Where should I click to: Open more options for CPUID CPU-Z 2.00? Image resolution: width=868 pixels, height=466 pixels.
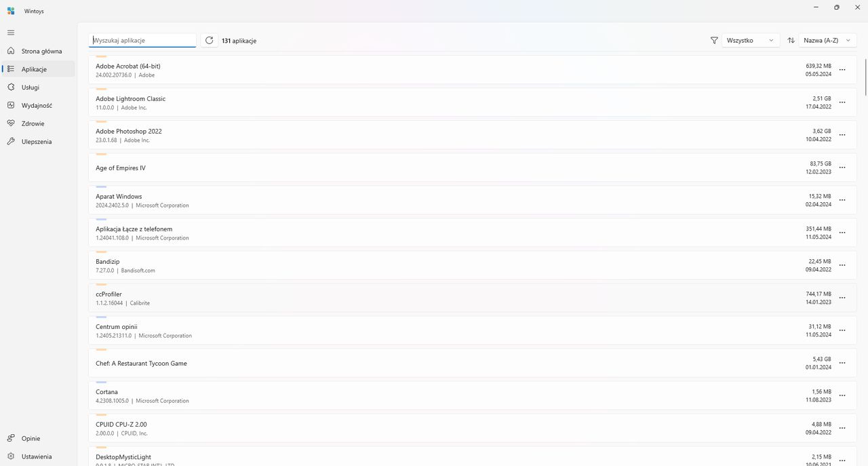[842, 428]
